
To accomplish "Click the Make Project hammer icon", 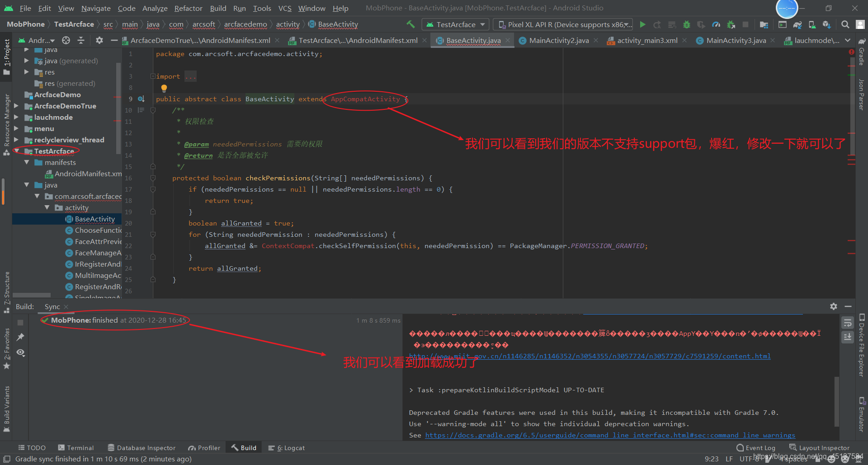I will [410, 24].
